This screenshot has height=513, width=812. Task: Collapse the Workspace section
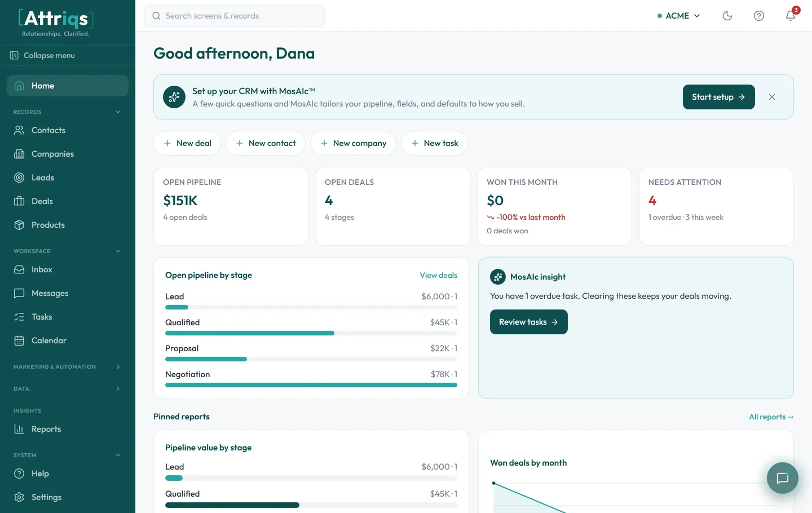[x=118, y=251]
